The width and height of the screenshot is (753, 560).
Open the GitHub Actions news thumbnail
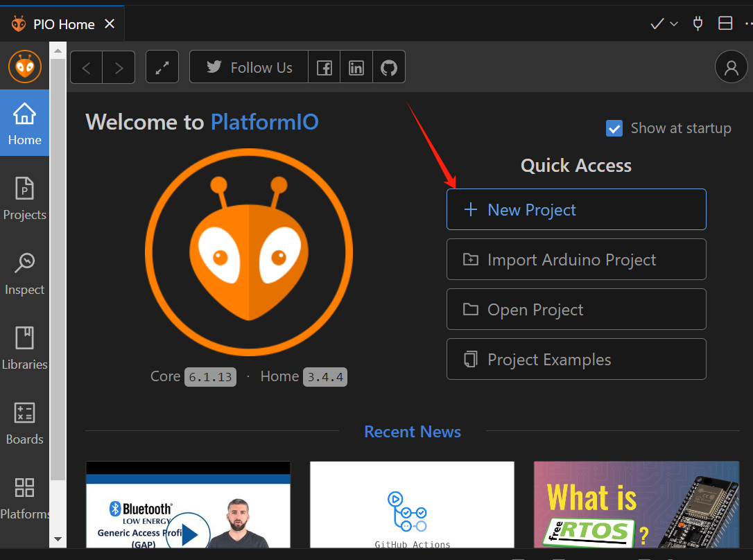point(412,505)
